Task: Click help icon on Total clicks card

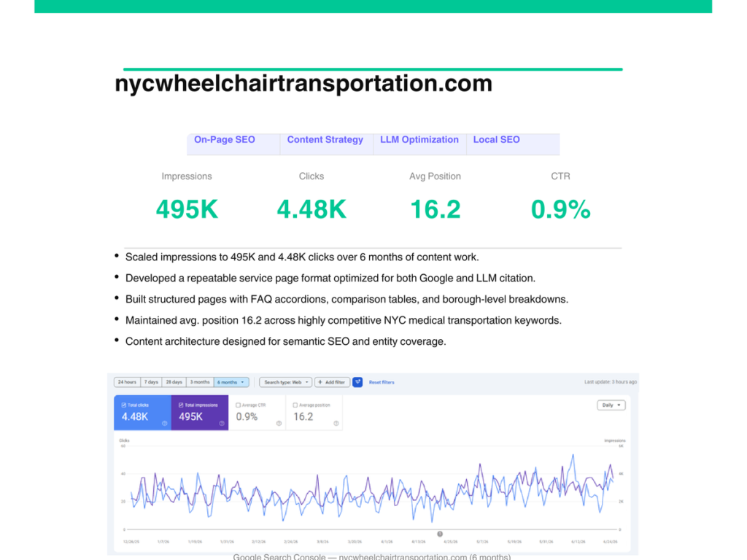Action: (x=164, y=424)
